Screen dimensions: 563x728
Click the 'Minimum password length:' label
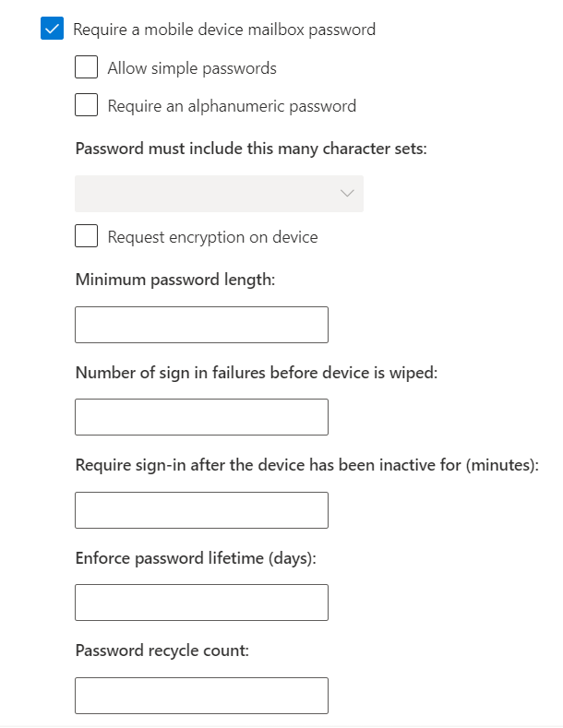[x=175, y=280]
